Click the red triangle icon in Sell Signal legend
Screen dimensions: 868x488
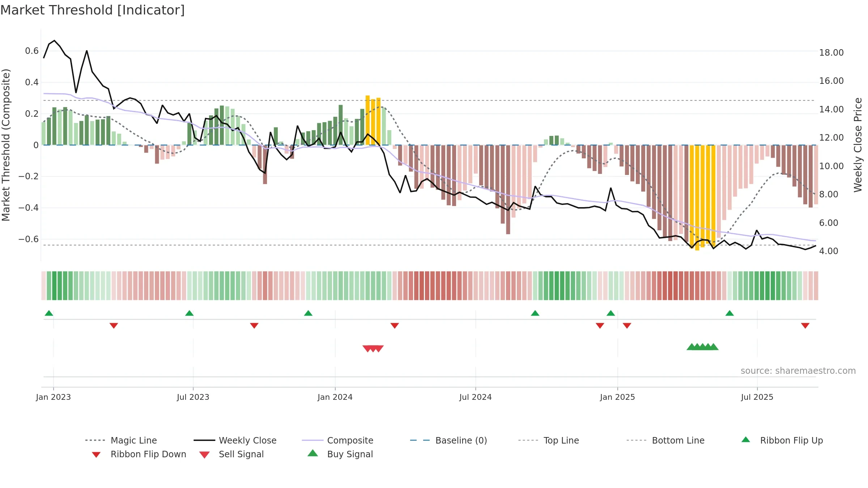pyautogui.click(x=204, y=455)
